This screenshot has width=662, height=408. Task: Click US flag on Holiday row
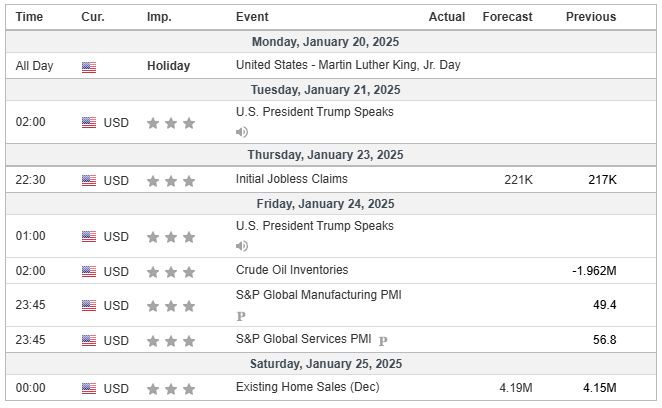pyautogui.click(x=89, y=67)
